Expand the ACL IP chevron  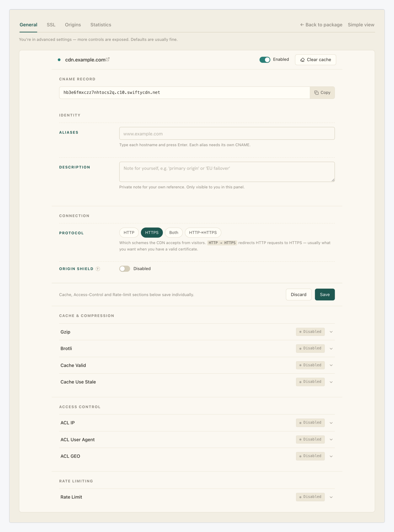(x=331, y=423)
